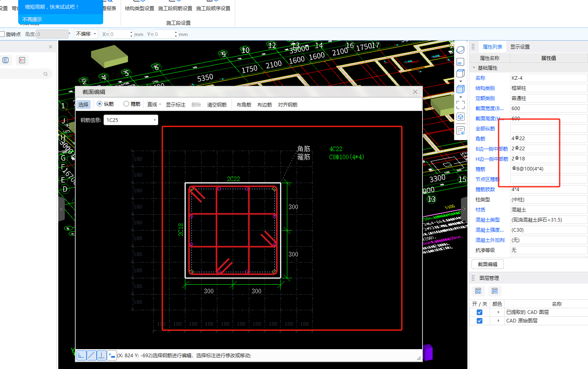Screen dimensions: 588x369
Task: Click the show-layers icon in 图层管理
Action: point(478,291)
